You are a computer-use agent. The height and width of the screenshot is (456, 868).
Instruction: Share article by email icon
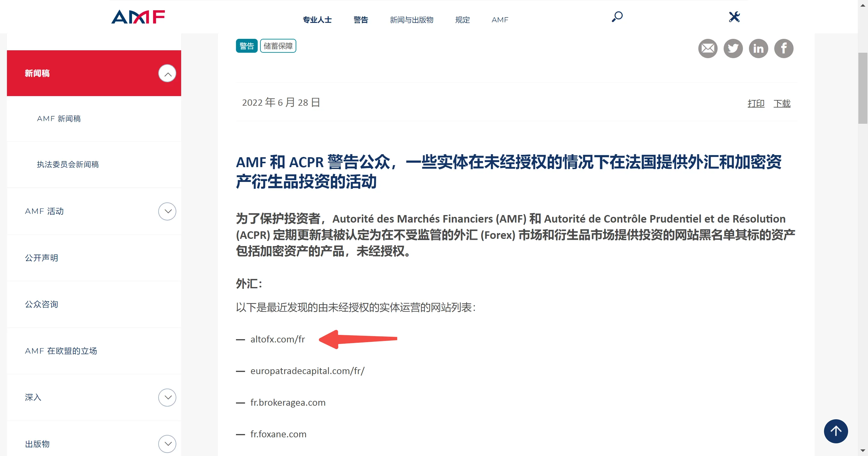pyautogui.click(x=708, y=48)
